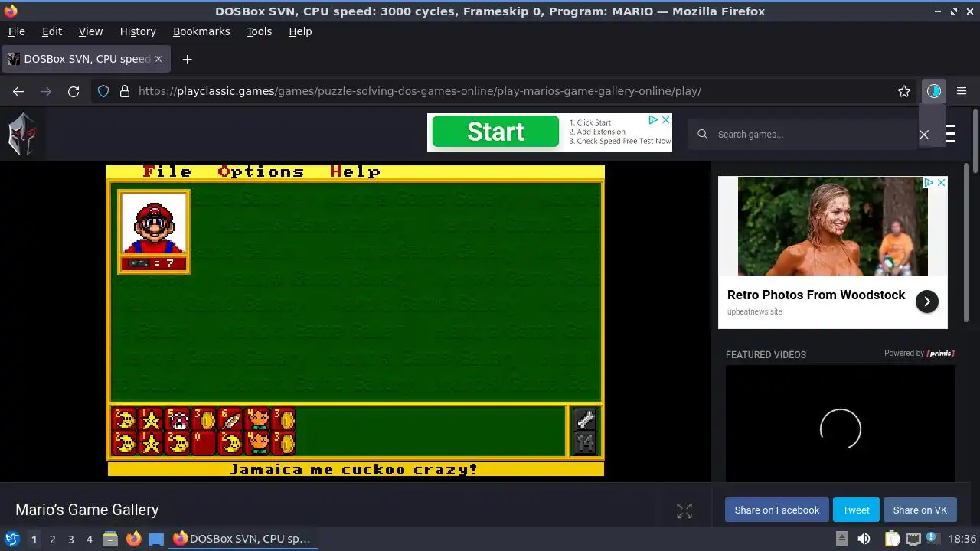980x551 pixels.
Task: Open Firefox Tools menu
Action: click(x=259, y=31)
